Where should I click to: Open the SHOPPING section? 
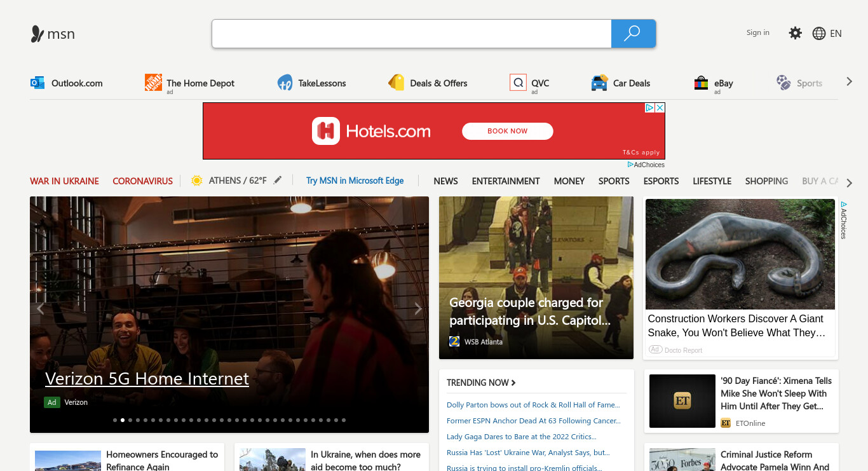[766, 181]
